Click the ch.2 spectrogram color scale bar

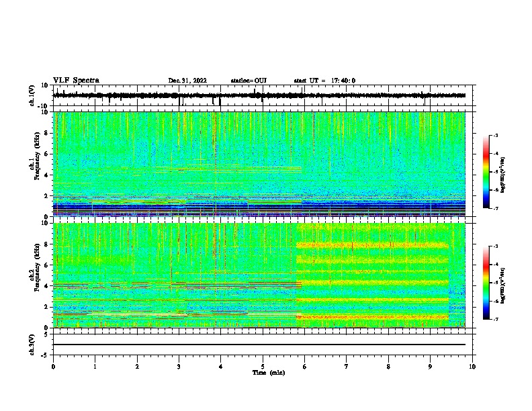click(486, 283)
